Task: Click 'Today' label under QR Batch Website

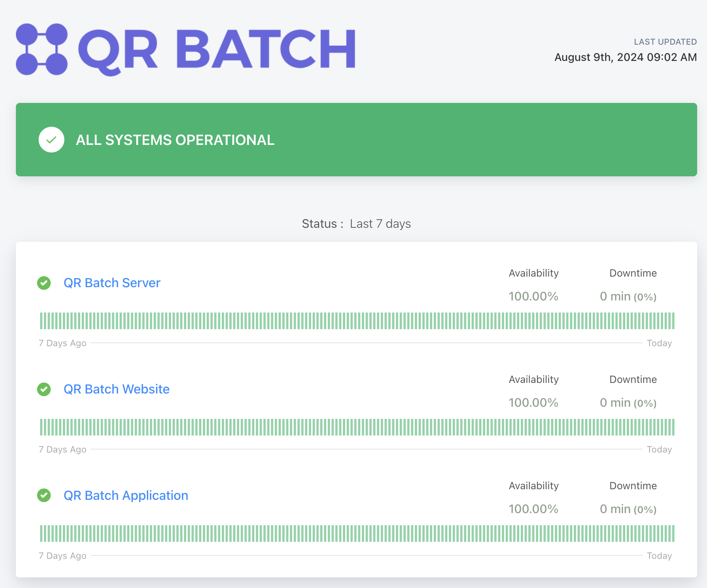Action: 659,450
